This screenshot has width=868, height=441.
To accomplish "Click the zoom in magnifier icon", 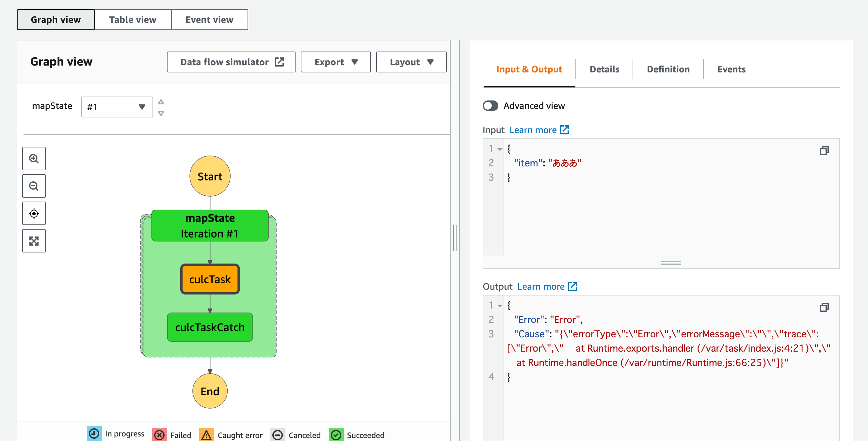I will tap(34, 159).
